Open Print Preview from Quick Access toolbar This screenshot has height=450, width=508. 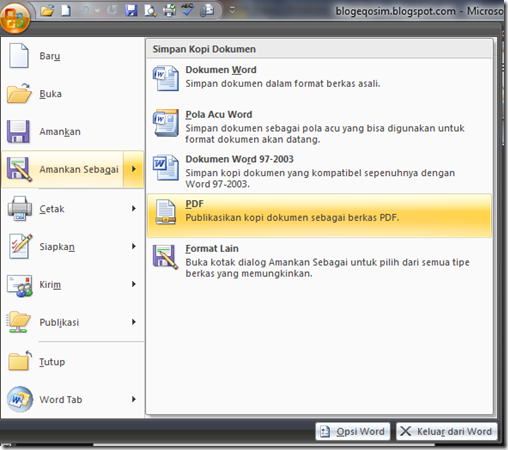pyautogui.click(x=150, y=11)
